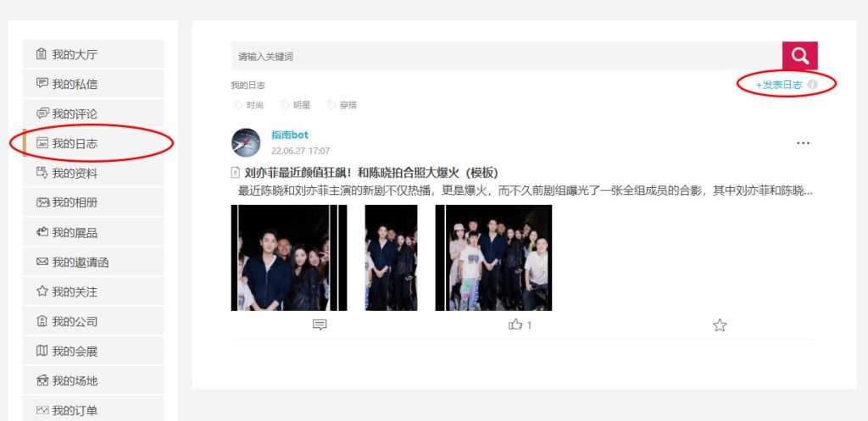The width and height of the screenshot is (868, 421).
Task: Open the third group photo thumbnail
Action: (x=494, y=258)
